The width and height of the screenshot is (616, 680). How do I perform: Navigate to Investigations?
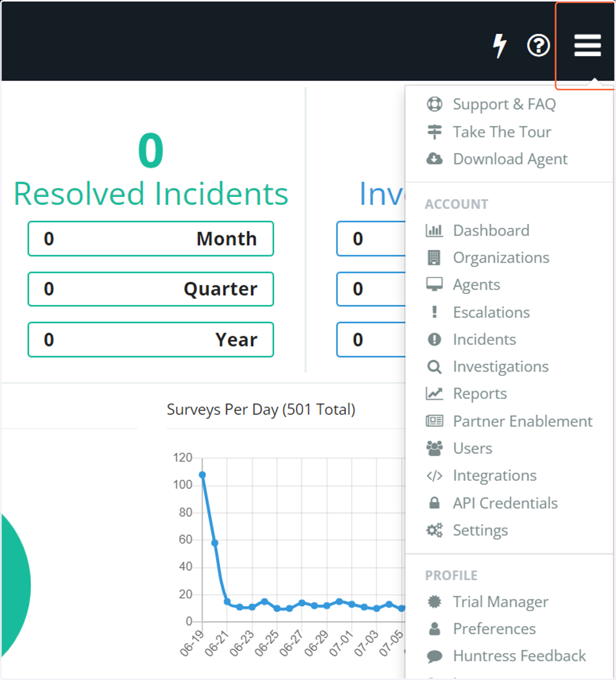tap(500, 366)
